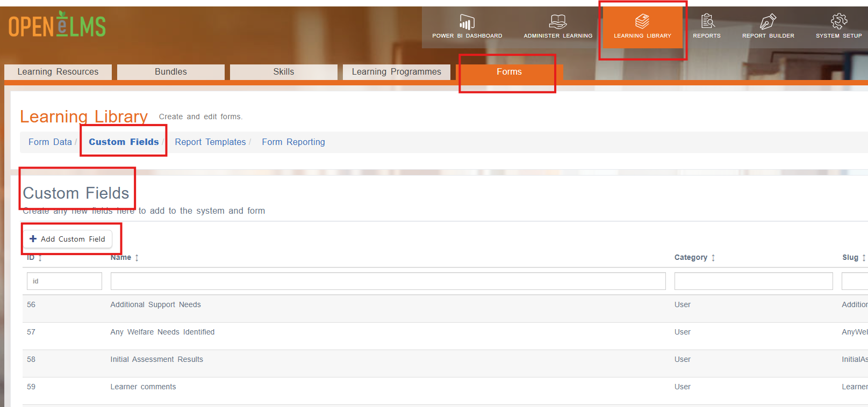Screen dimensions: 868x407
Task: Click the User category of row 56
Action: pyautogui.click(x=683, y=304)
